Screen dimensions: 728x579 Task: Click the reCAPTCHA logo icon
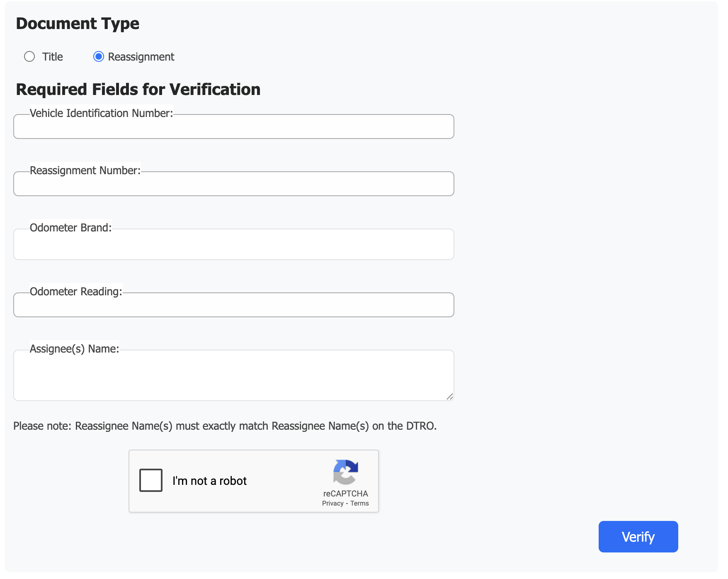point(345,472)
